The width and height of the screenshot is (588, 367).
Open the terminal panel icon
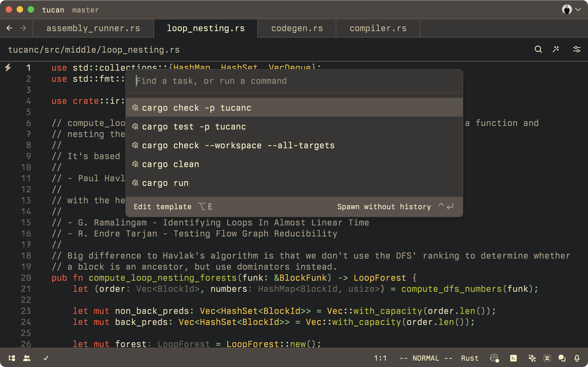(513, 358)
